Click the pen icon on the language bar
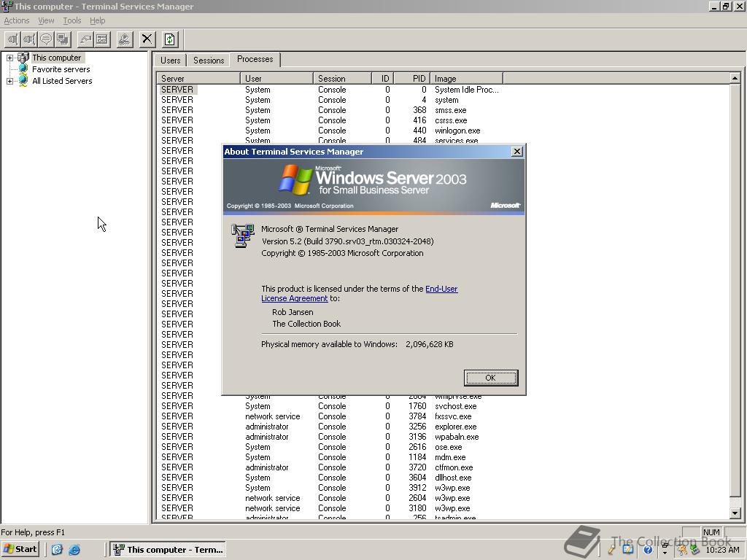The height and width of the screenshot is (560, 747). pos(612,550)
